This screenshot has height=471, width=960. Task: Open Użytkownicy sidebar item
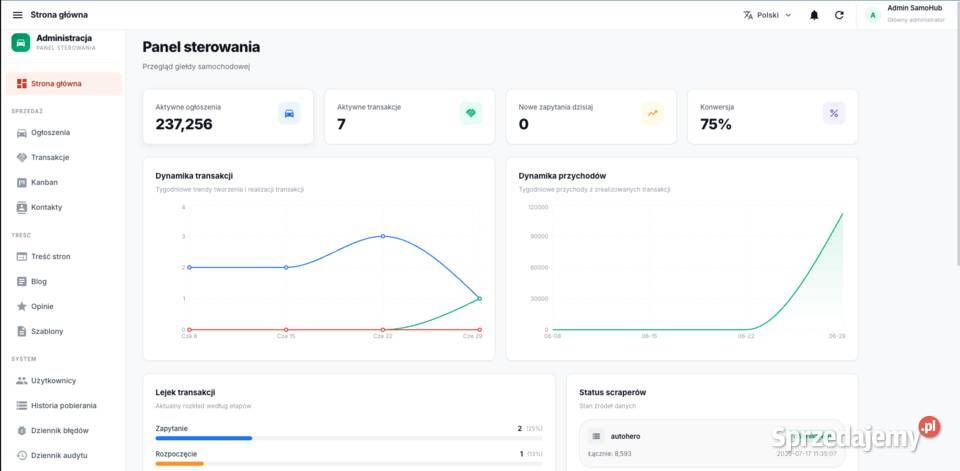[64, 380]
